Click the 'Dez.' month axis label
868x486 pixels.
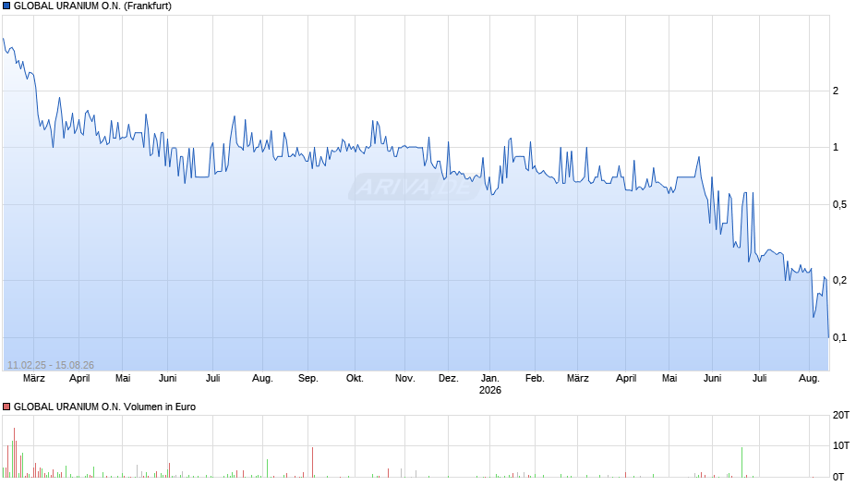(449, 379)
